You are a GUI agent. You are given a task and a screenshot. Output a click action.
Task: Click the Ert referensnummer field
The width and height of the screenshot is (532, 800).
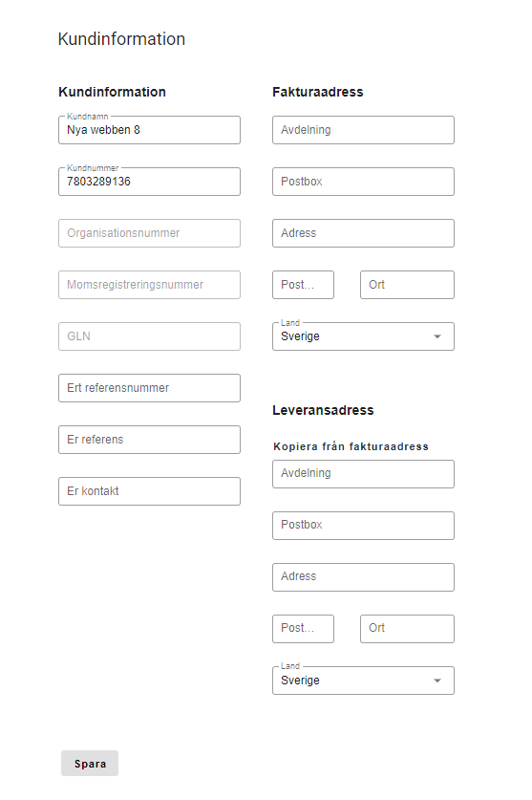(149, 388)
